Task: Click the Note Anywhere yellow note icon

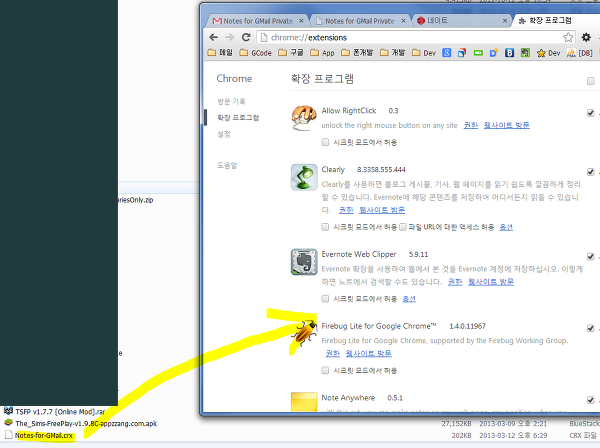Action: pyautogui.click(x=304, y=402)
